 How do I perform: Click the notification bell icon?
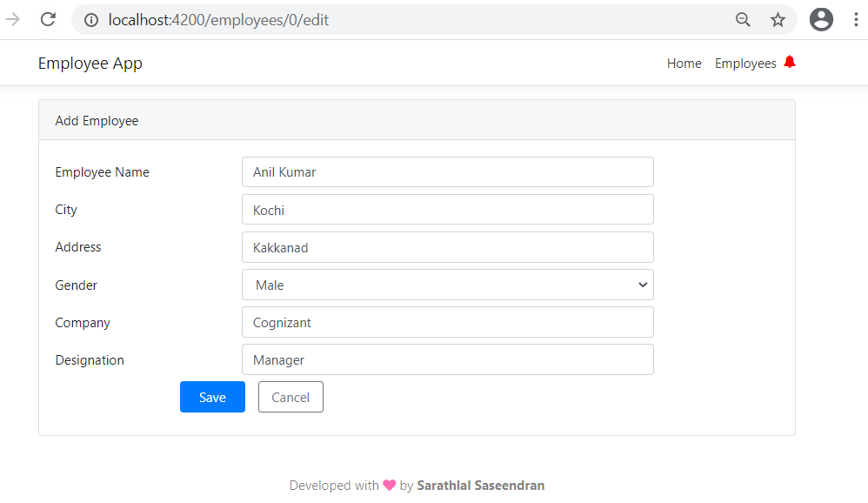pos(790,62)
